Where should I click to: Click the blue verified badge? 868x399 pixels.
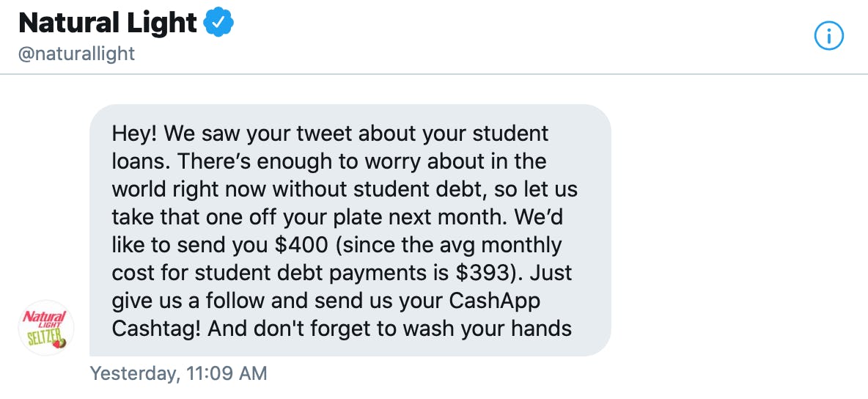218,23
